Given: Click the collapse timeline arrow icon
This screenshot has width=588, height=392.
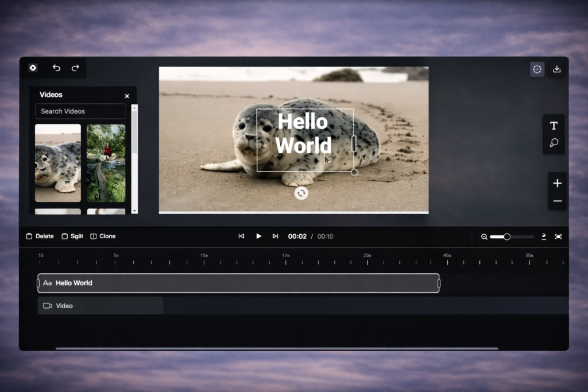Looking at the screenshot, I should tap(543, 236).
